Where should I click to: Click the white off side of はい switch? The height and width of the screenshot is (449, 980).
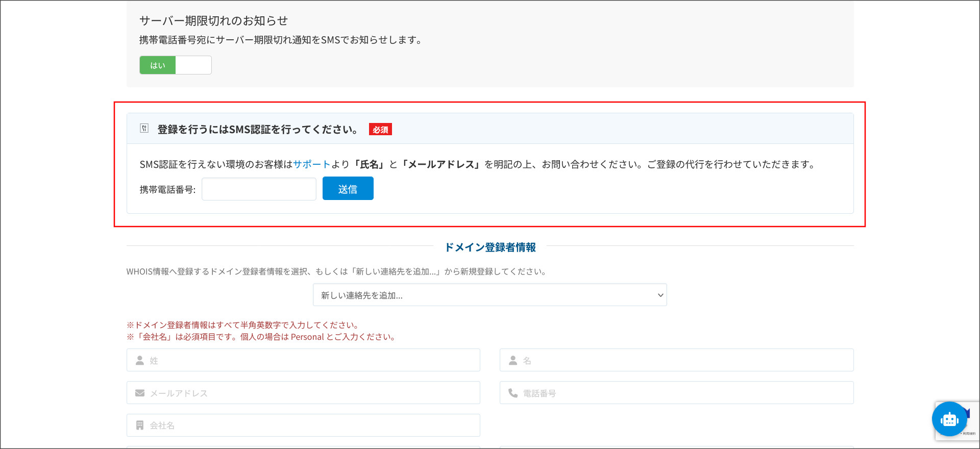tap(193, 65)
